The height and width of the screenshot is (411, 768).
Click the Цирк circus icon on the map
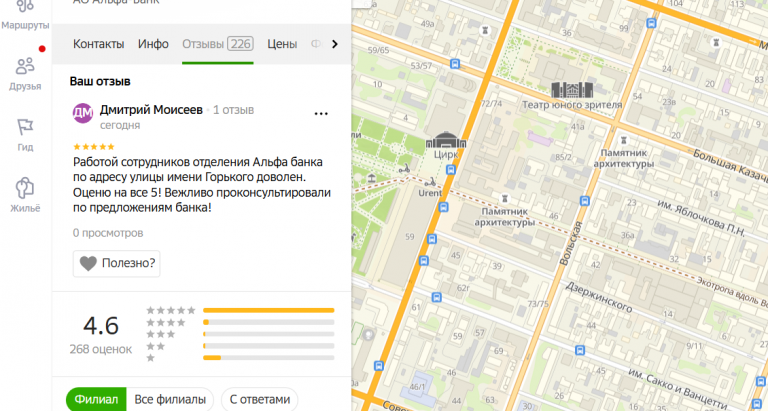tap(446, 141)
